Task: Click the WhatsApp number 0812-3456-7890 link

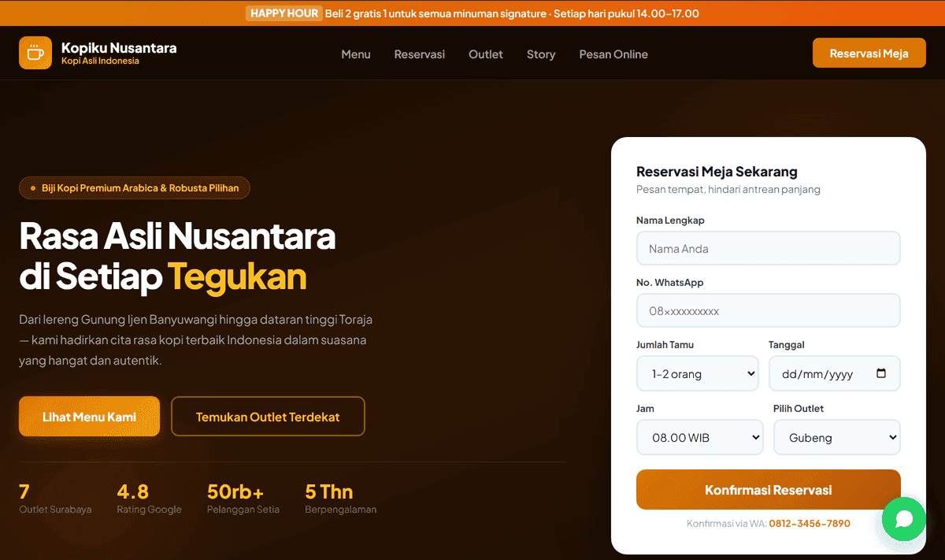Action: (x=810, y=523)
